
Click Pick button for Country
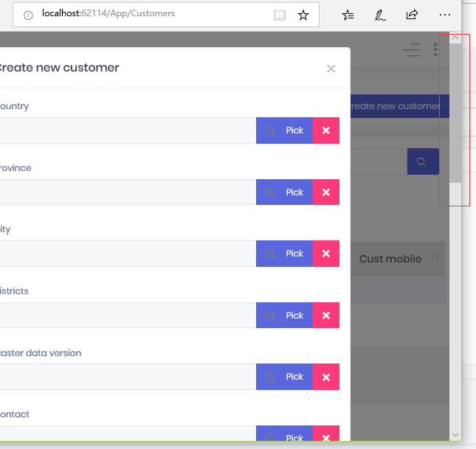[x=284, y=130]
